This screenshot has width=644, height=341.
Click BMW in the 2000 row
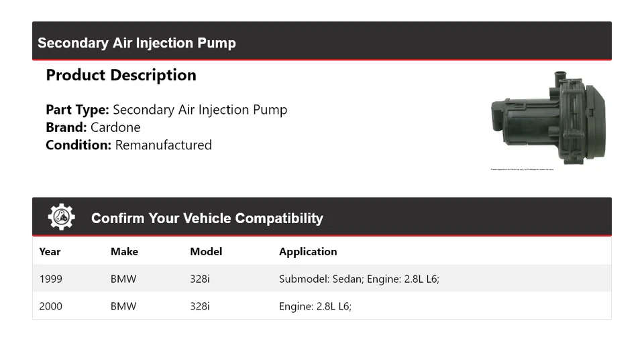click(x=123, y=306)
